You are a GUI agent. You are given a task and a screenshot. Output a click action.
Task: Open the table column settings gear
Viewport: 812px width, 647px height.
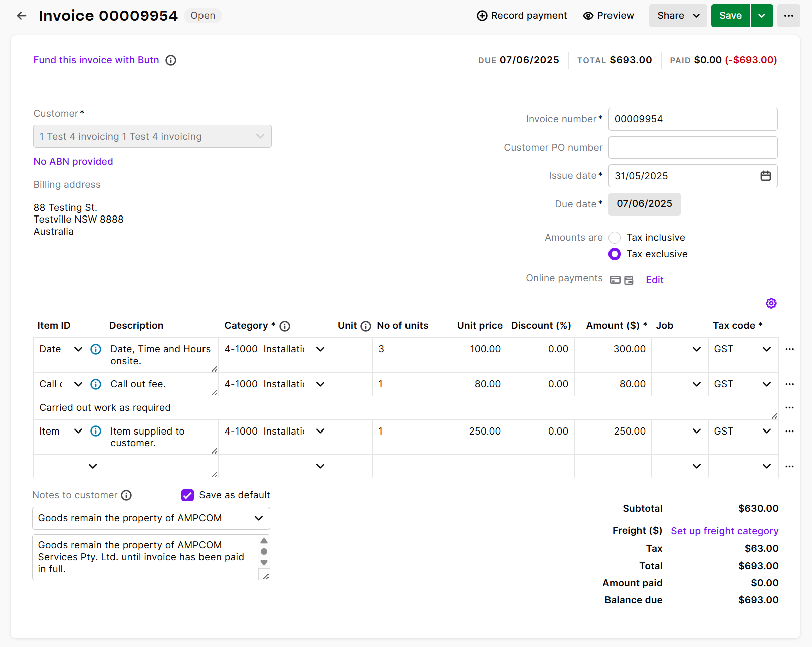[771, 303]
